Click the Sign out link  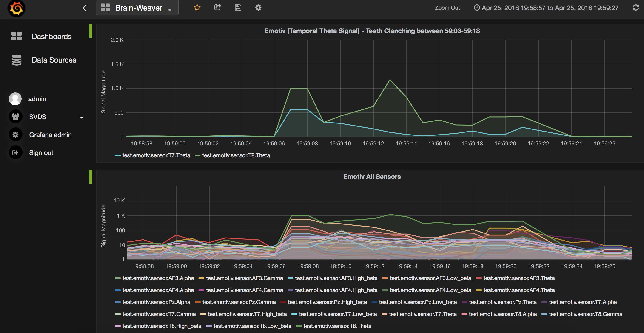[x=41, y=153]
